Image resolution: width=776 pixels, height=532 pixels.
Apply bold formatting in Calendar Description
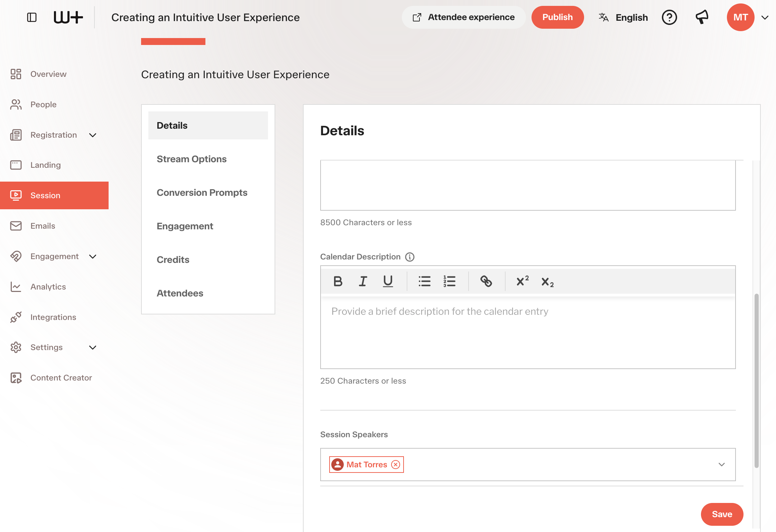tap(338, 281)
